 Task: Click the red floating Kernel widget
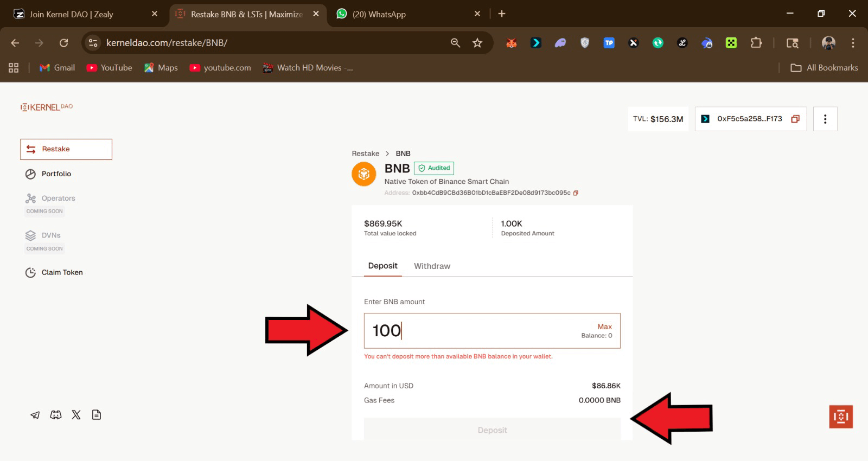pyautogui.click(x=841, y=417)
